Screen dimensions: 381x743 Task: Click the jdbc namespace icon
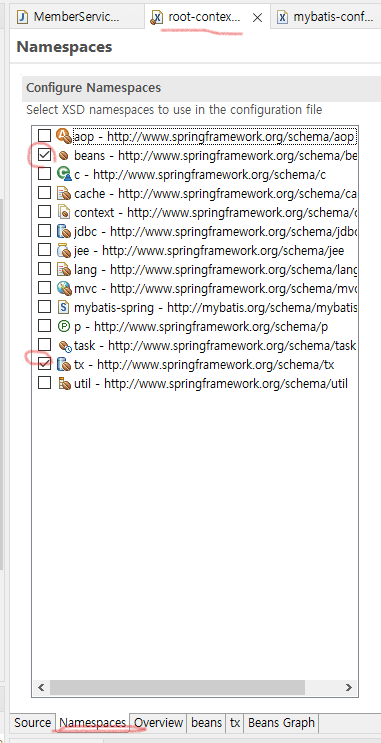pos(64,231)
